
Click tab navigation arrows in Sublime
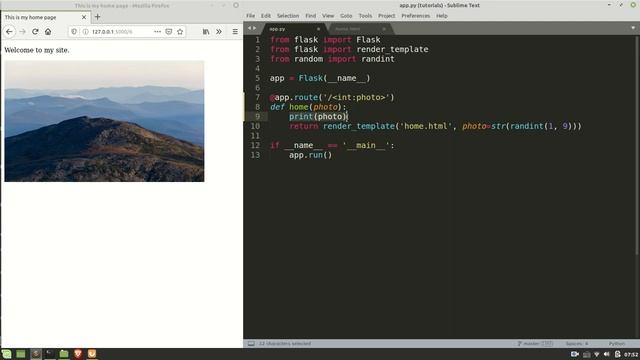pos(252,28)
